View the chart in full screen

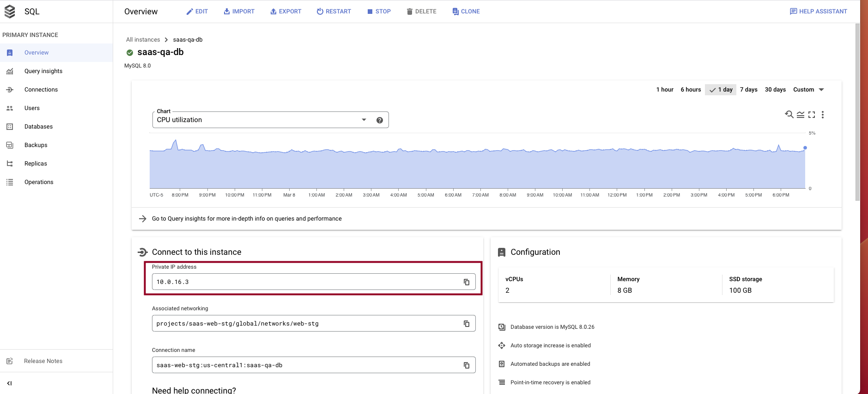coord(812,115)
